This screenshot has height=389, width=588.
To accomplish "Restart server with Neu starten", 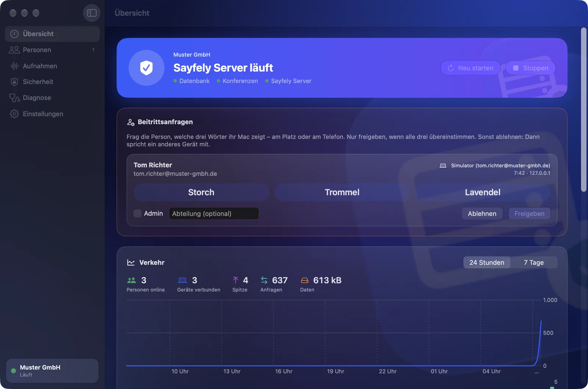I will pos(470,68).
